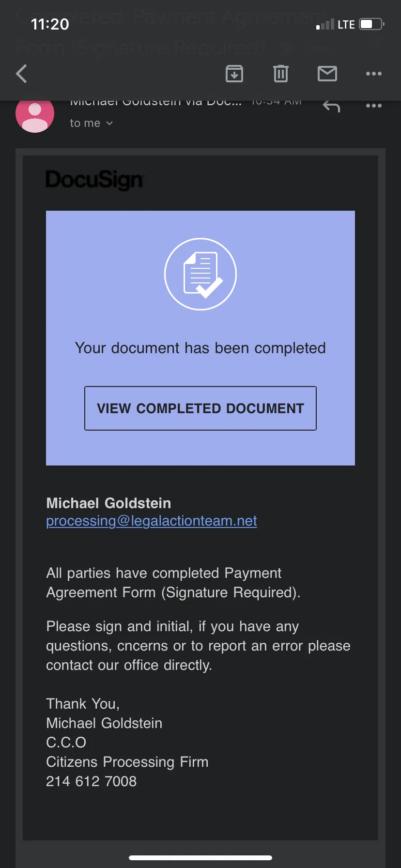Open the top bar three-dot overflow menu
This screenshot has width=401, height=868.
[x=374, y=74]
